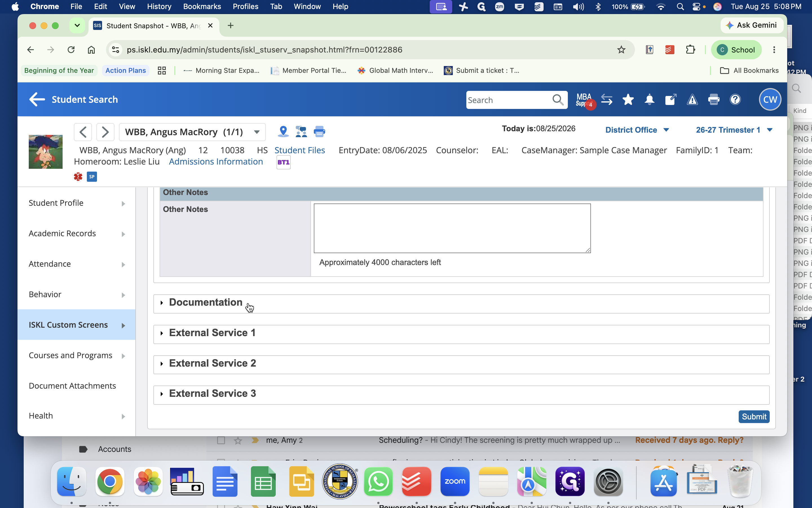812x508 pixels.
Task: Open WhatsApp from the Dock
Action: (x=378, y=481)
